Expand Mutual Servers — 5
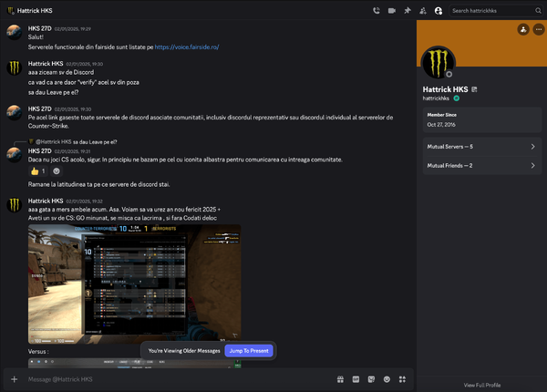 tap(482, 147)
